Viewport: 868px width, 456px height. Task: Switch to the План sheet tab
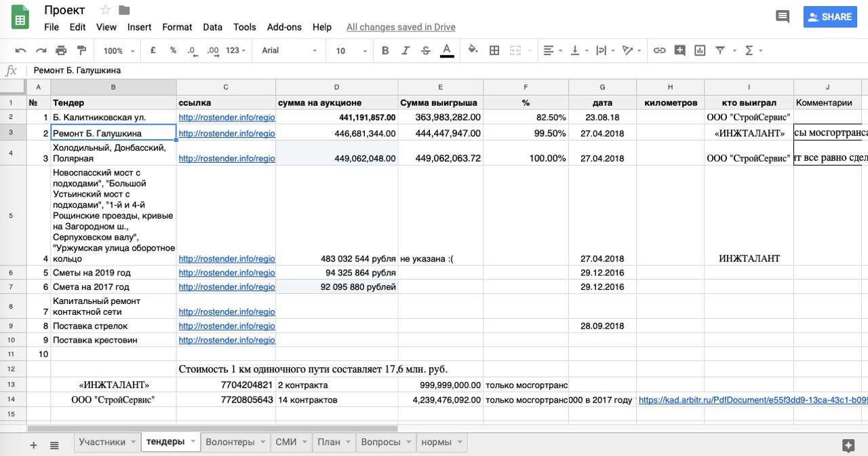pyautogui.click(x=329, y=442)
